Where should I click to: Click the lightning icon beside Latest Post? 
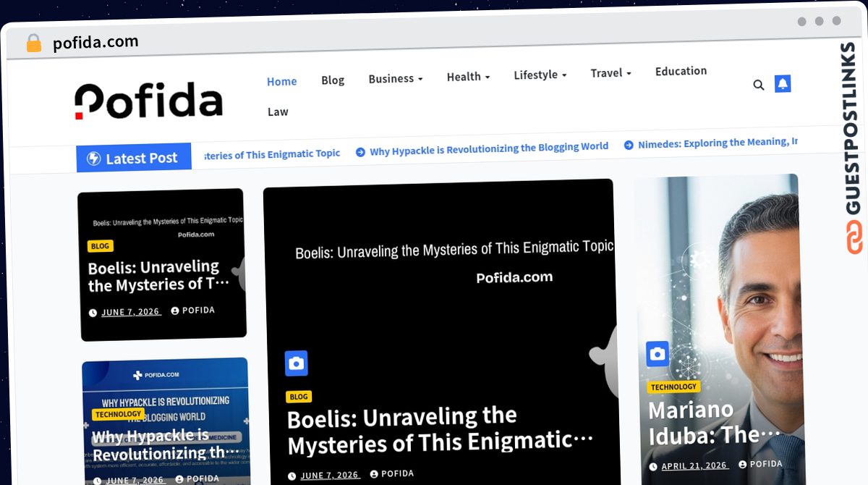coord(93,159)
